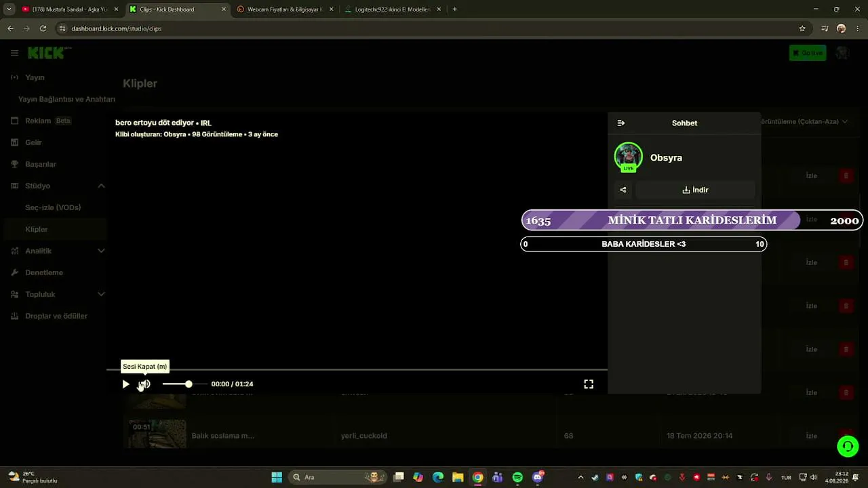Screen dimensions: 868x488
Task: Click the taskbar search box
Action: 336,477
